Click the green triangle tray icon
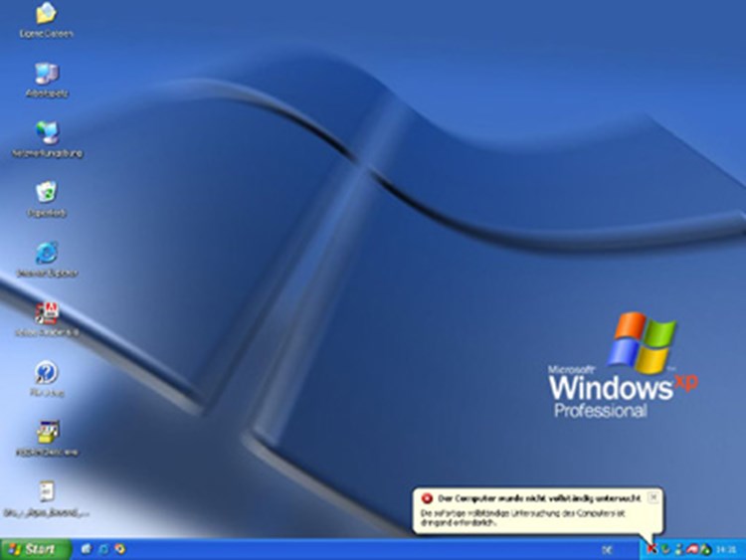The image size is (746, 560). pos(705,549)
